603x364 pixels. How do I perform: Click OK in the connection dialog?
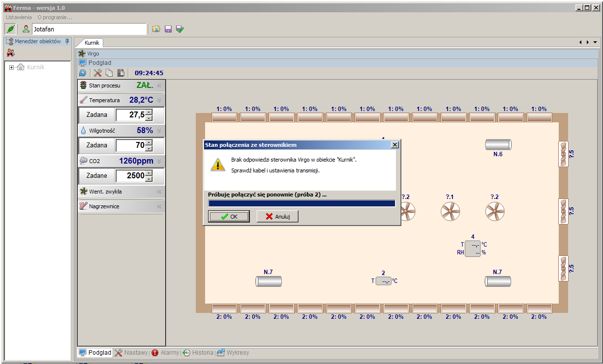(229, 217)
